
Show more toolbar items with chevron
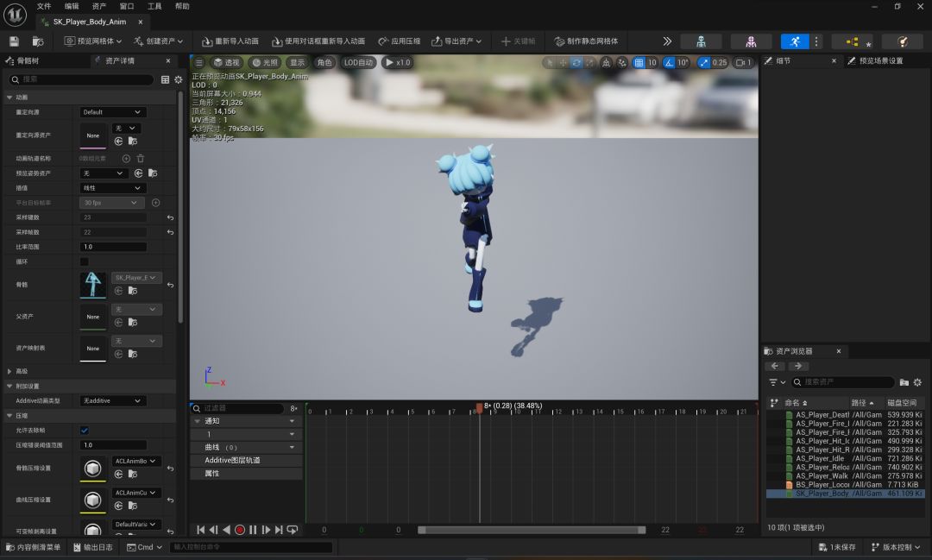[667, 41]
